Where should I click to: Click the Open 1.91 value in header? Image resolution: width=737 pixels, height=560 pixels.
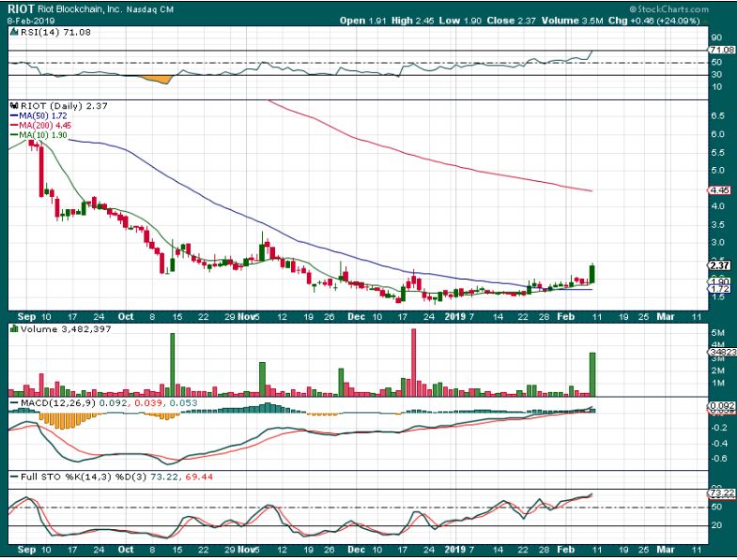coord(362,21)
